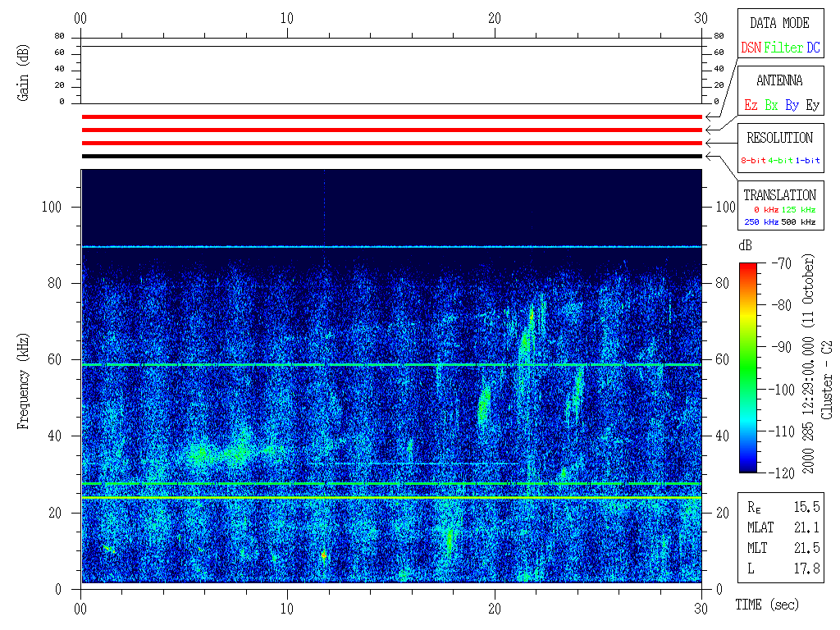Choose the blue 1-bit resolution label
The height and width of the screenshot is (630, 840).
coord(807,161)
